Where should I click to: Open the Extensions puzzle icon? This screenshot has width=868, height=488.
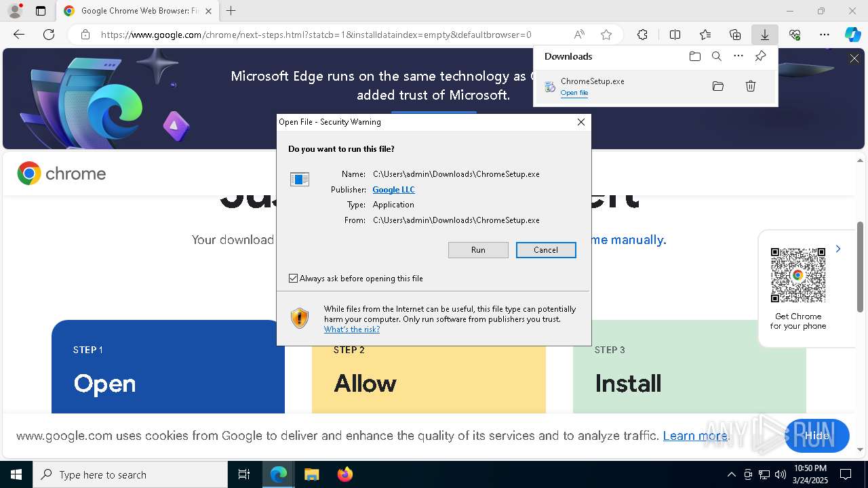(642, 35)
